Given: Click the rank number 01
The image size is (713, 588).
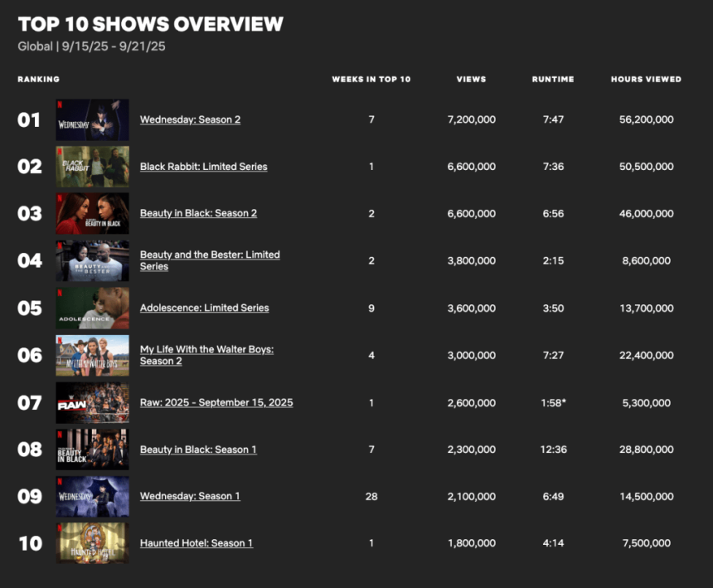Looking at the screenshot, I should (x=29, y=120).
